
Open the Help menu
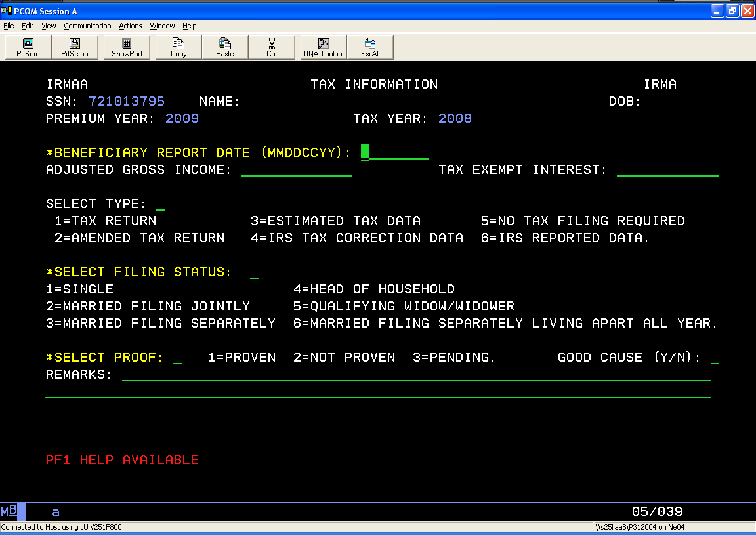[x=190, y=26]
